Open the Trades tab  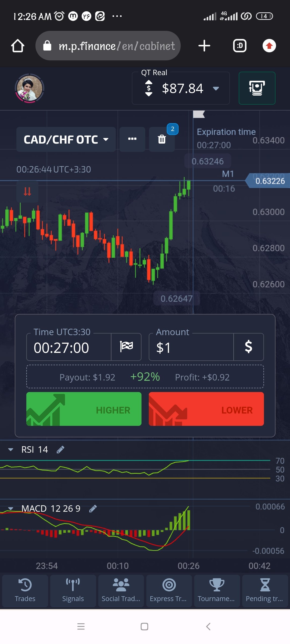[x=25, y=591]
